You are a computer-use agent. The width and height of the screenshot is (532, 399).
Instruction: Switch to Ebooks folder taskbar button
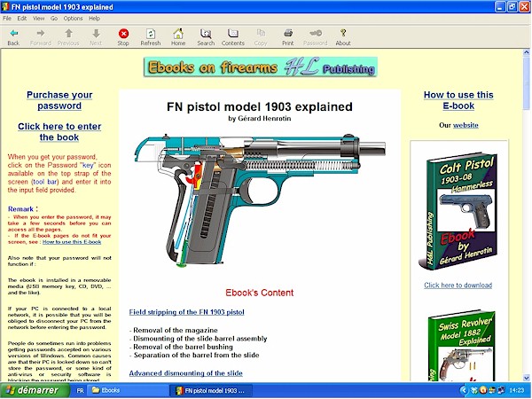click(x=128, y=390)
